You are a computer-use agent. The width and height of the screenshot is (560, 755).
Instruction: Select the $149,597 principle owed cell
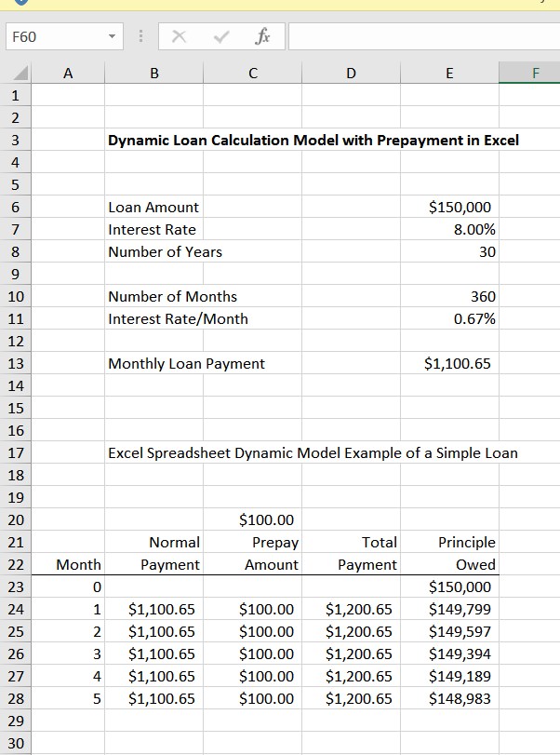point(449,632)
